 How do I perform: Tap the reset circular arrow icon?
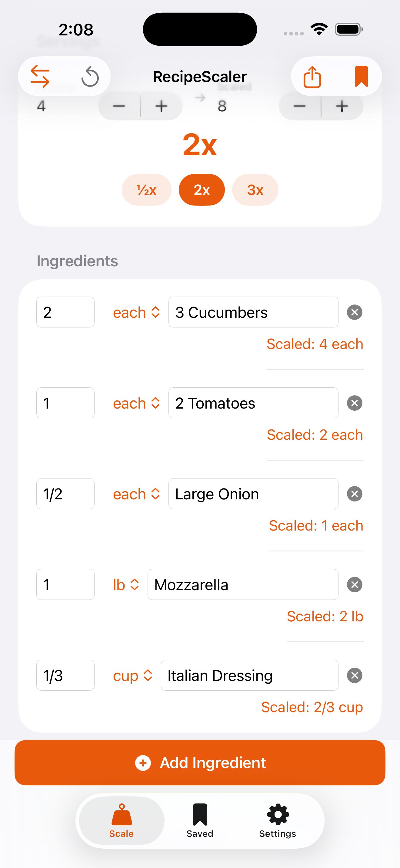click(90, 77)
